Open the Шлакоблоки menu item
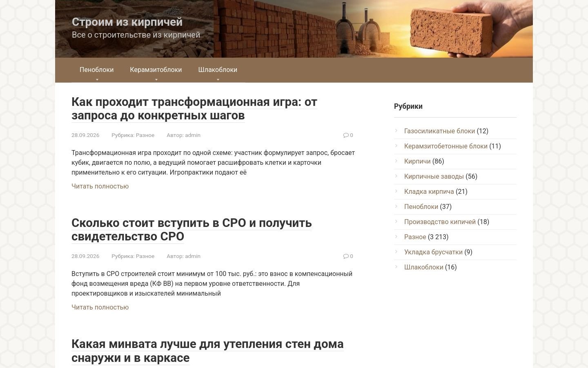This screenshot has height=368, width=588. [218, 70]
